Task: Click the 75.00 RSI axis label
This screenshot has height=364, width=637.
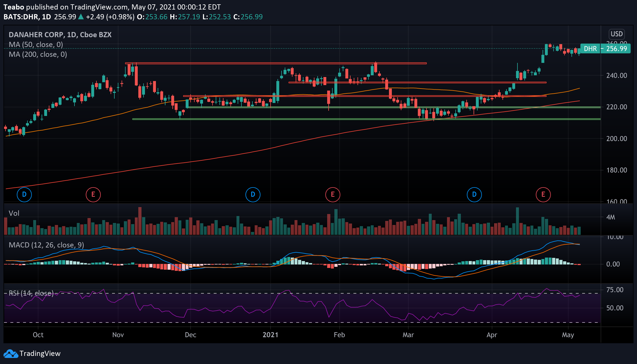Action: pos(615,290)
